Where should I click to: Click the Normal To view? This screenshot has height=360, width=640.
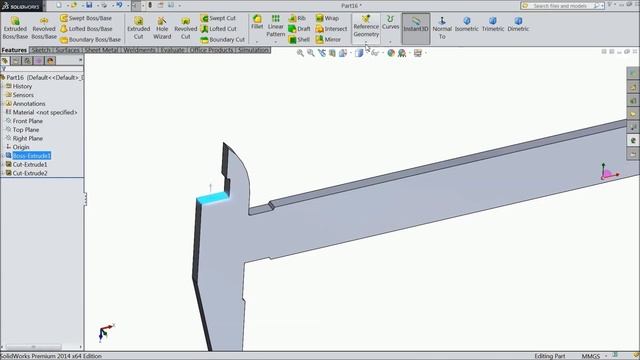coord(442,28)
